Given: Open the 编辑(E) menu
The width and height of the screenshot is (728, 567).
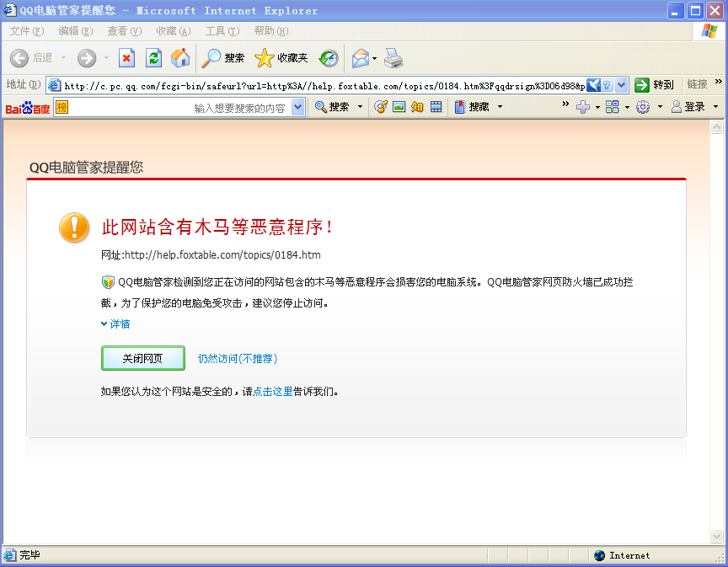Looking at the screenshot, I should (76, 31).
